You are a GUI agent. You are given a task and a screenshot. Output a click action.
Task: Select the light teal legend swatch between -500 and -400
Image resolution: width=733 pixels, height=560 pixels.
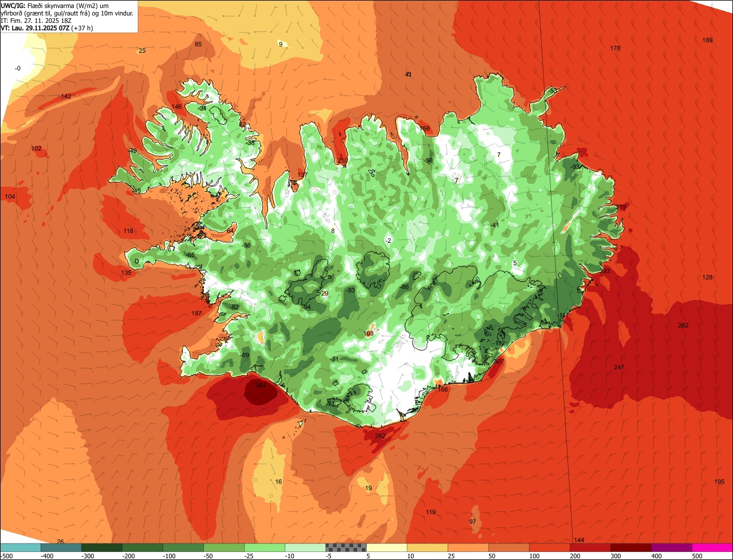(x=20, y=548)
